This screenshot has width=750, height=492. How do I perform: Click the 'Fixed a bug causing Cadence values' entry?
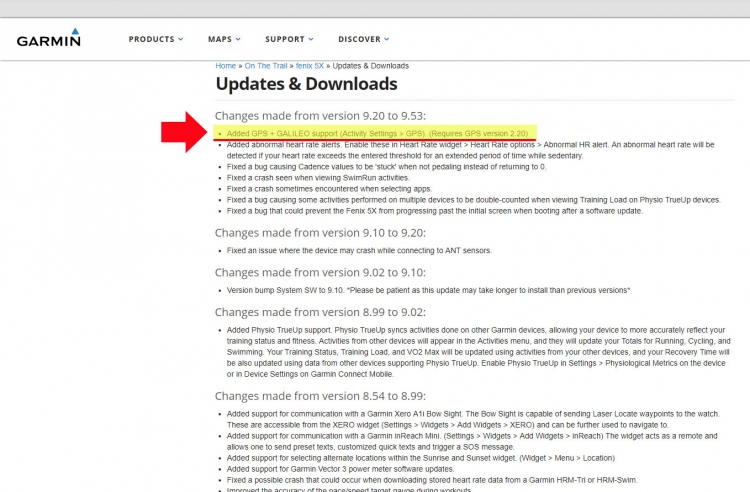(x=386, y=167)
